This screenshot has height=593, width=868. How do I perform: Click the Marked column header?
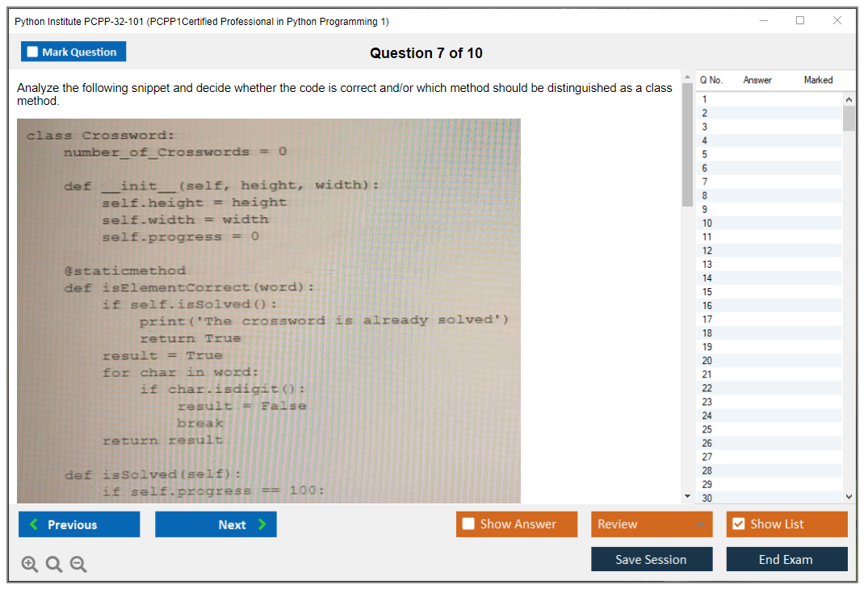click(x=818, y=80)
